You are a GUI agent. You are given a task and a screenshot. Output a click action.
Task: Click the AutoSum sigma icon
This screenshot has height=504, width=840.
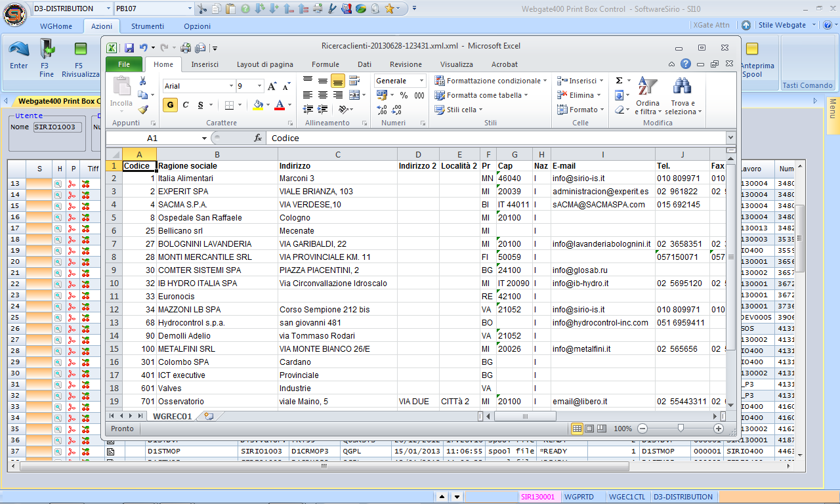pyautogui.click(x=619, y=81)
